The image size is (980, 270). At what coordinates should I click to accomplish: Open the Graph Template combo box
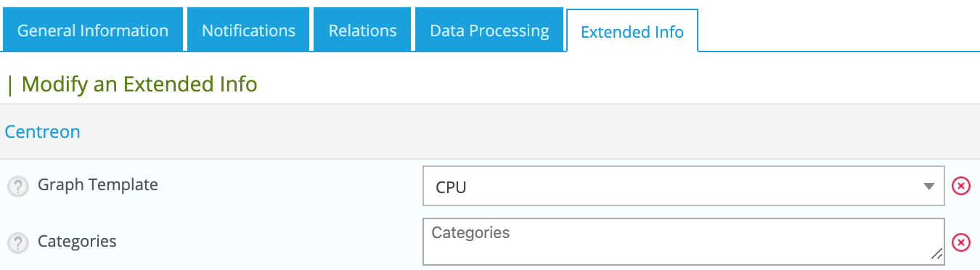[684, 187]
